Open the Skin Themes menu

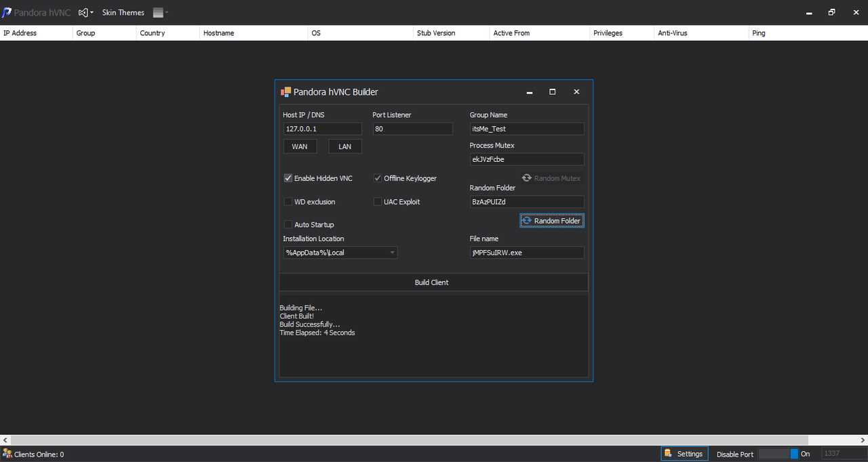point(123,12)
